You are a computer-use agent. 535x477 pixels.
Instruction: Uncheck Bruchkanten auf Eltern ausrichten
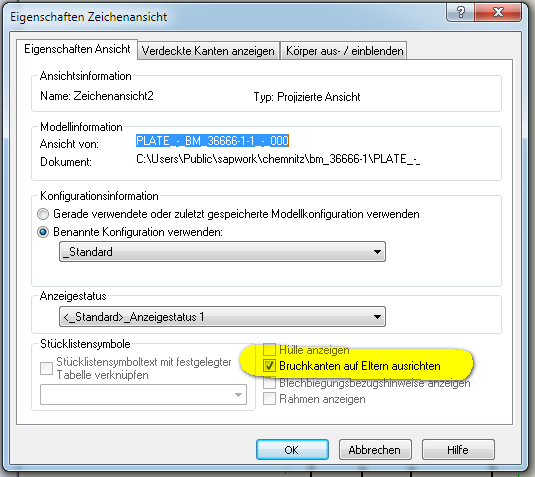tap(269, 366)
